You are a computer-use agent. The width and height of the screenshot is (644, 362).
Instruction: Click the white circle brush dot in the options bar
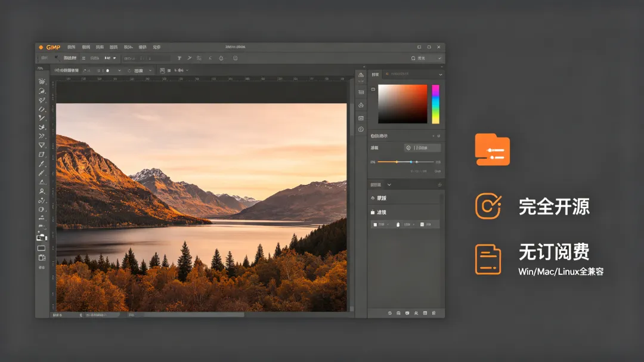[107, 71]
